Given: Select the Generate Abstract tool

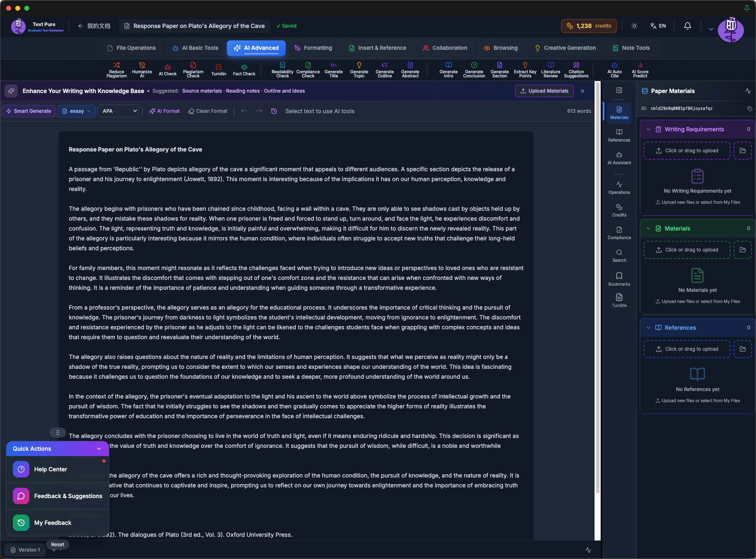Looking at the screenshot, I should (410, 70).
